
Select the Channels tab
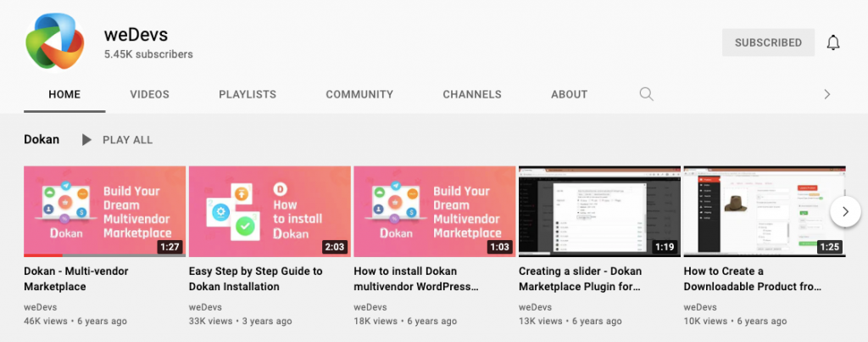(x=472, y=94)
